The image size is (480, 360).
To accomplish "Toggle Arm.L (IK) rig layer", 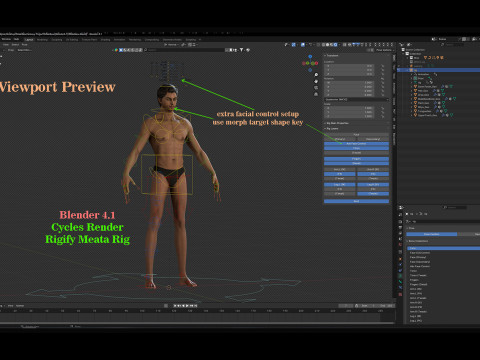I will point(340,170).
